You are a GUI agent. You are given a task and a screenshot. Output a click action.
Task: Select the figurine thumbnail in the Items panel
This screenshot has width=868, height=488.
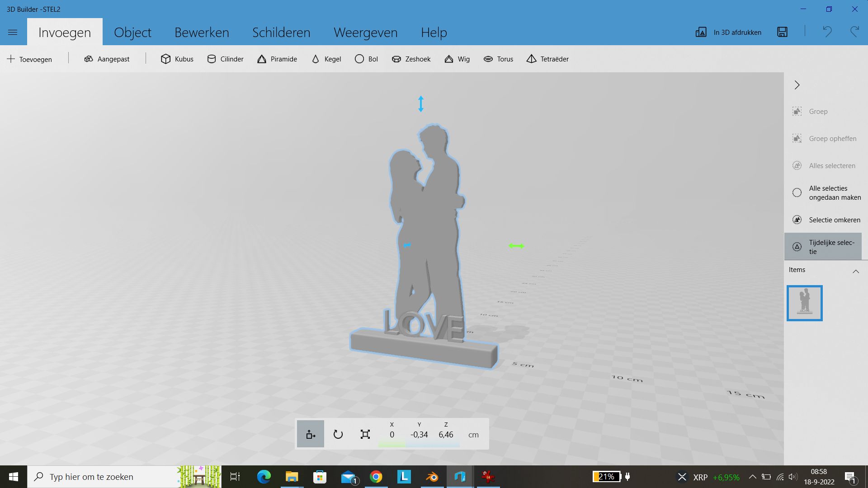tap(805, 303)
